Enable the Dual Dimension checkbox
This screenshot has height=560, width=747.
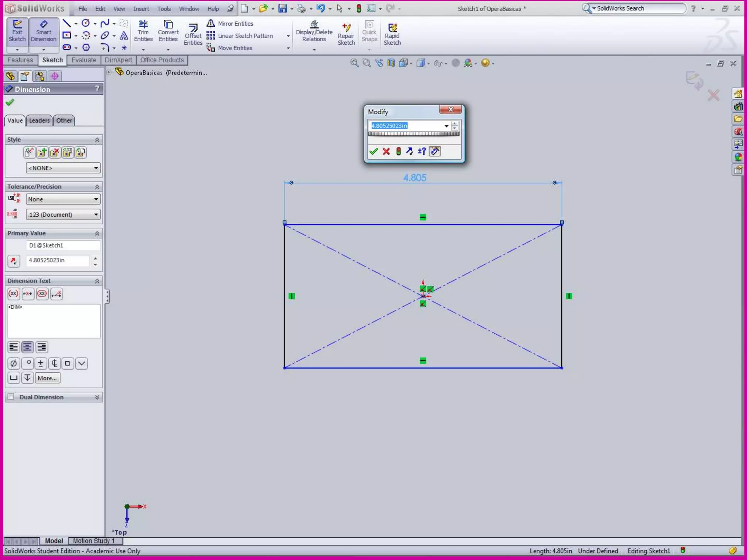coord(11,397)
